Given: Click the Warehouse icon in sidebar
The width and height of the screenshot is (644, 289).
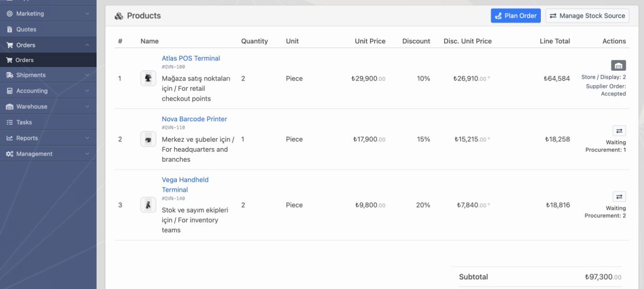Looking at the screenshot, I should tap(9, 107).
